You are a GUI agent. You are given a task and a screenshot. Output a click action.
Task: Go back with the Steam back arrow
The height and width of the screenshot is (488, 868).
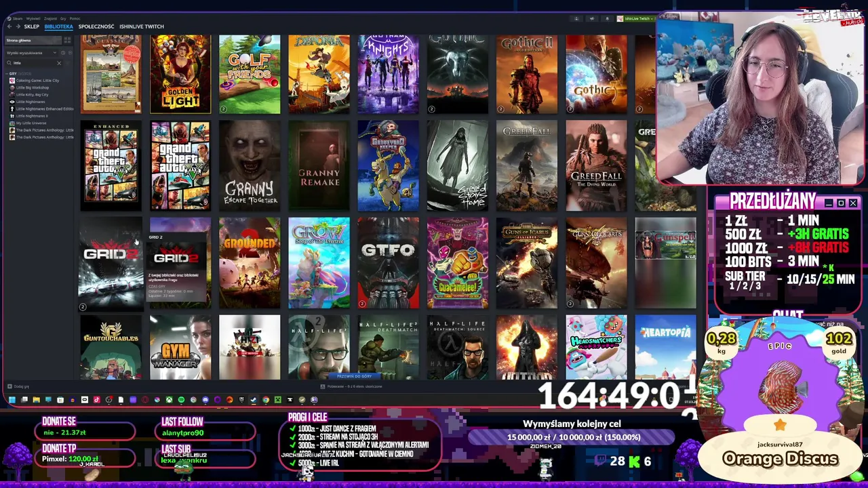tap(9, 26)
